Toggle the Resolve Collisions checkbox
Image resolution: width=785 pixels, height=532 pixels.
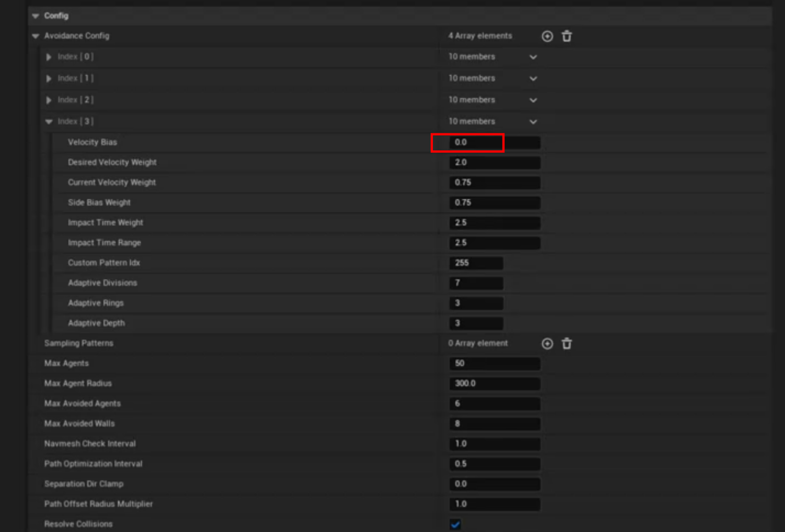[x=455, y=524]
